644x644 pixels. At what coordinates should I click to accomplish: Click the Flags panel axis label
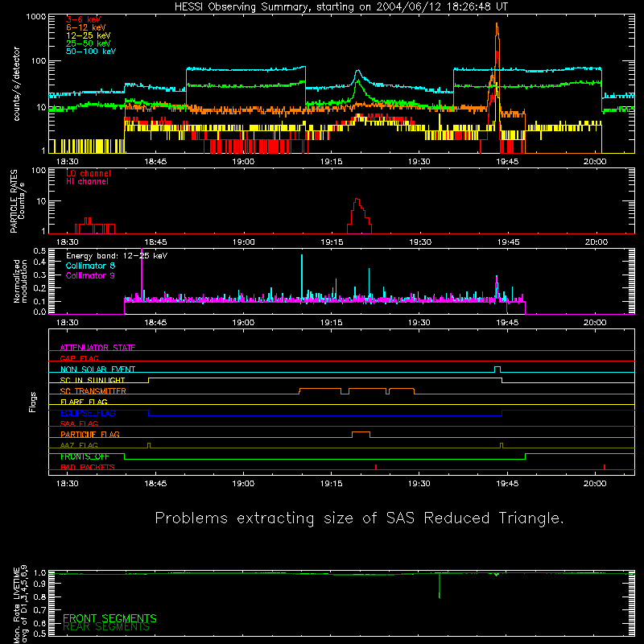tap(32, 402)
